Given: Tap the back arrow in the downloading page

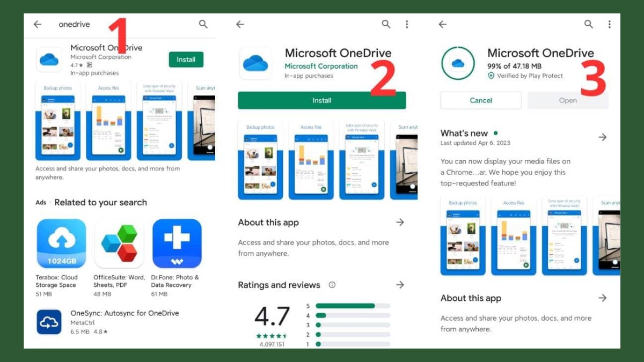Looking at the screenshot, I should (442, 24).
